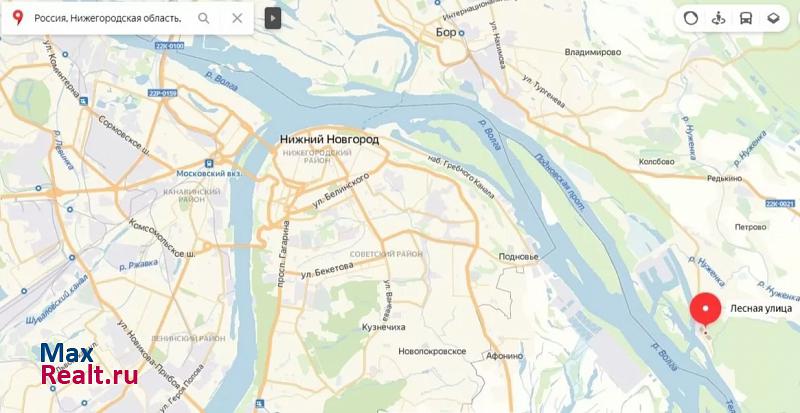Click the Нижний Новгород city label
800x413 pixels.
pyautogui.click(x=329, y=139)
